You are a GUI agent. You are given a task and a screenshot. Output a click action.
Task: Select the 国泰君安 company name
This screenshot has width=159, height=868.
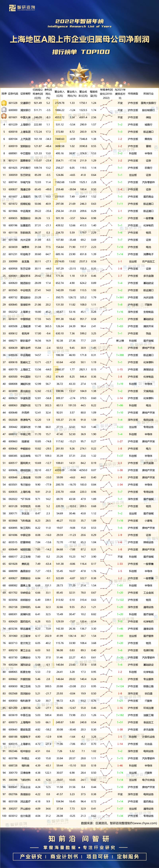pyautogui.click(x=25, y=160)
